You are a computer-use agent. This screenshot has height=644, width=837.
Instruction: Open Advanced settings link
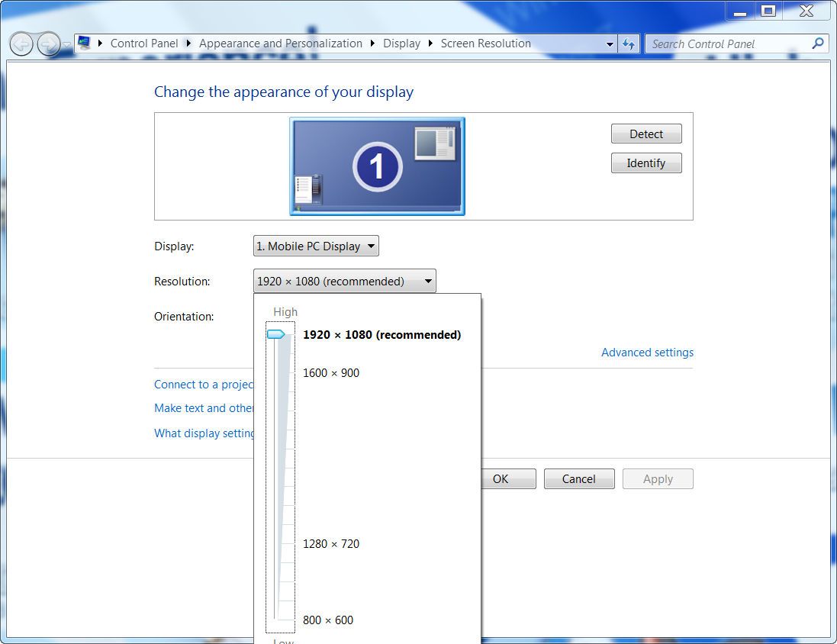pyautogui.click(x=647, y=353)
